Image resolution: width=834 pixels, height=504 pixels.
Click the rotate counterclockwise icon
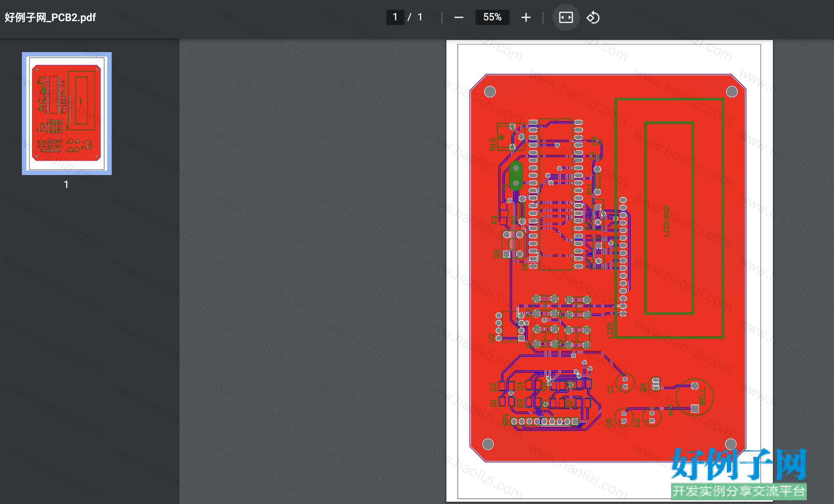tap(593, 17)
